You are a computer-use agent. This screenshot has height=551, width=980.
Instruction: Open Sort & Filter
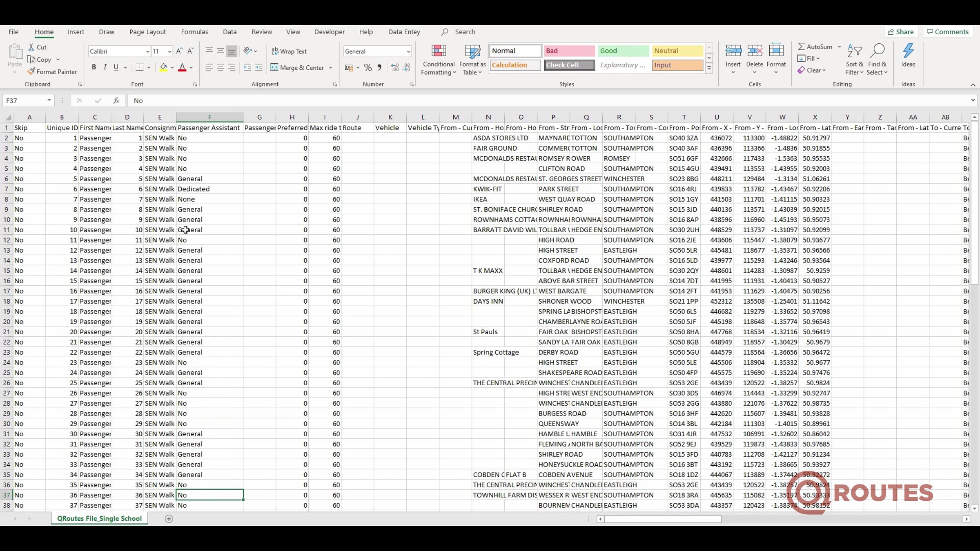tap(854, 60)
